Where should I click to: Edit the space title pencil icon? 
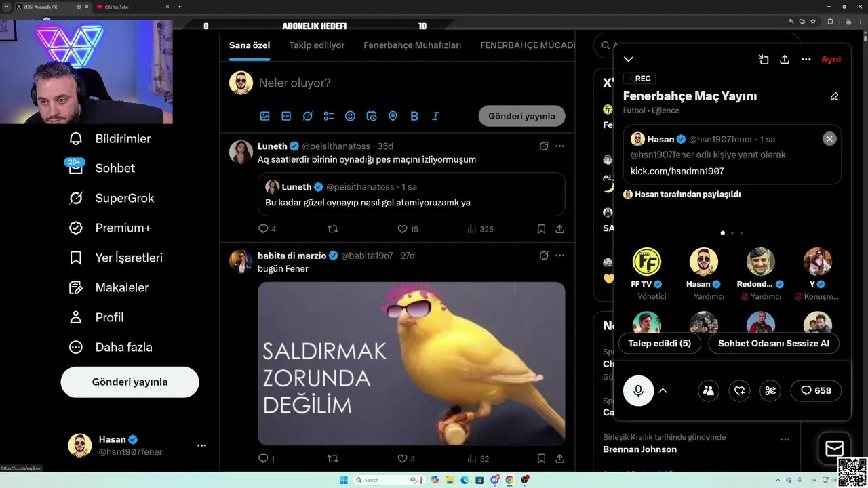click(x=834, y=96)
